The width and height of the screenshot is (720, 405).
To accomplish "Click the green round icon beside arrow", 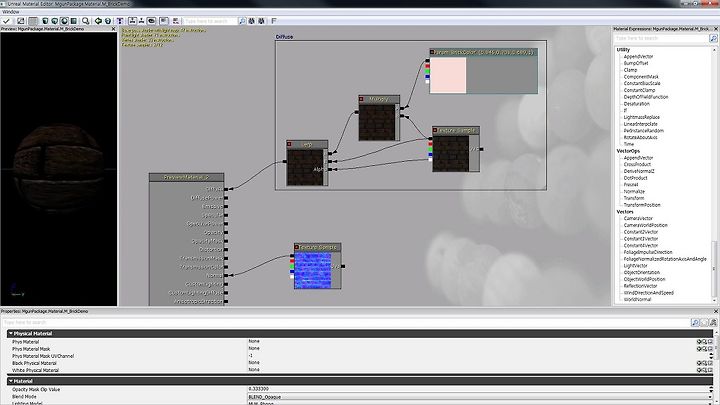I will pyautogui.click(x=108, y=21).
